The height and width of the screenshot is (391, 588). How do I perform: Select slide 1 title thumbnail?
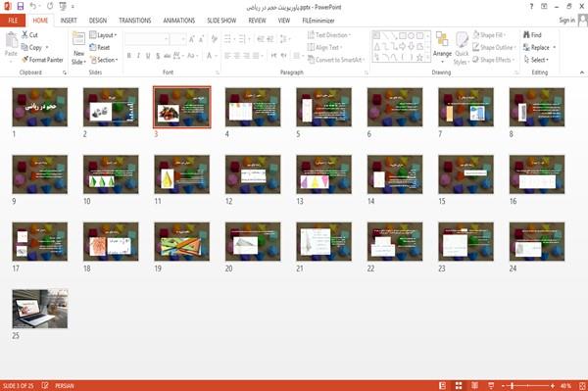[40, 107]
